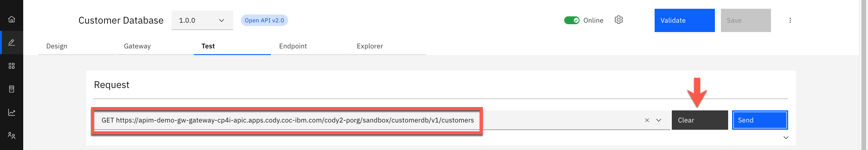Open the Manage grid icon in sidebar

pyautogui.click(x=11, y=66)
